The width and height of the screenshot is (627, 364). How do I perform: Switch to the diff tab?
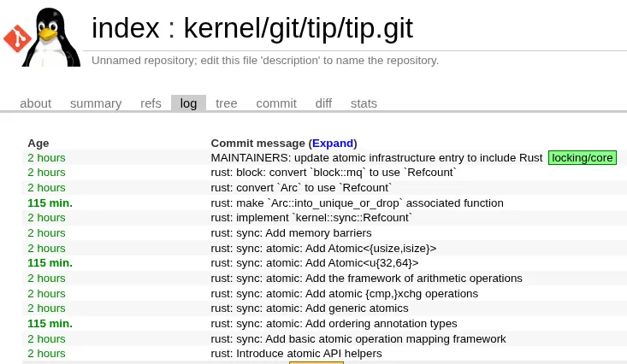(323, 103)
